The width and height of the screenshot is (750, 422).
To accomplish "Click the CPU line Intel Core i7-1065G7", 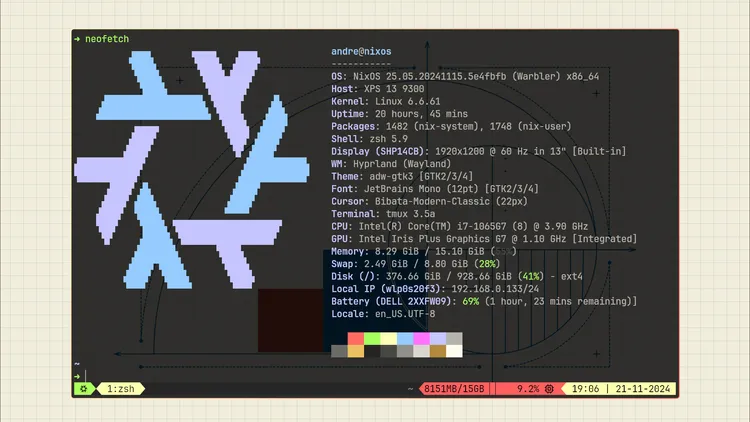I will (x=459, y=226).
